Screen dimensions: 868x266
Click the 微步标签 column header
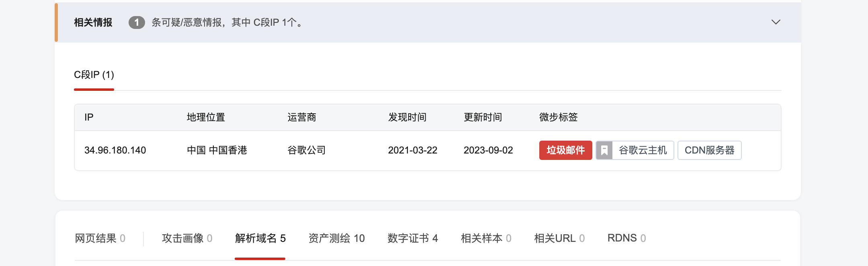point(558,117)
